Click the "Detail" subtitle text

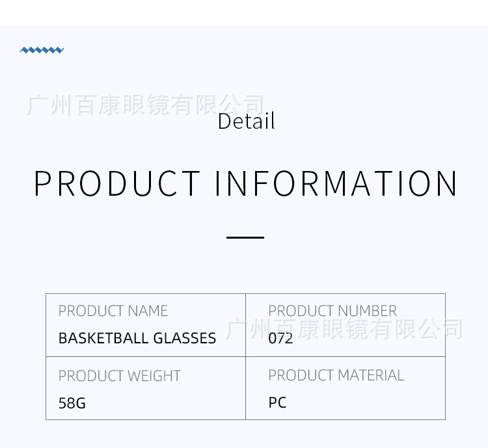[246, 122]
